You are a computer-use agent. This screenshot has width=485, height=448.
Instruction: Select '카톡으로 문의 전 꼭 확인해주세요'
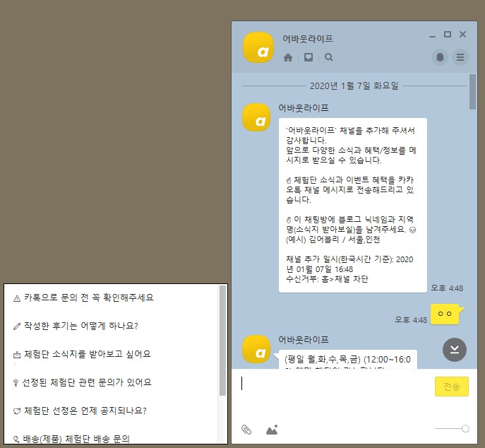(83, 297)
